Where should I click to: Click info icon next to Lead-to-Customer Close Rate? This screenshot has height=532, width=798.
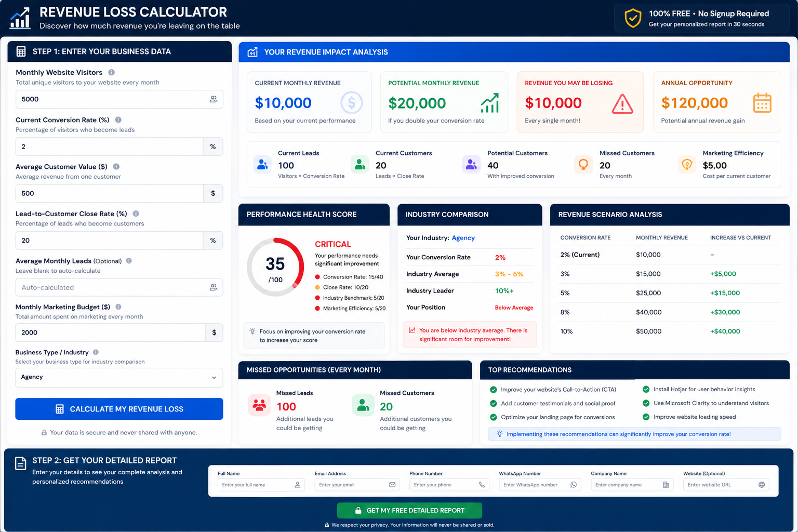click(136, 214)
